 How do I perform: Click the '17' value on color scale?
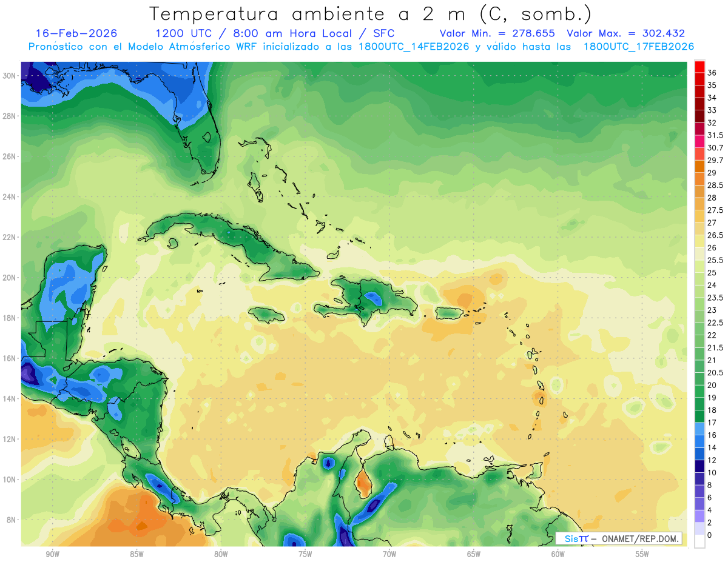pos(712,423)
